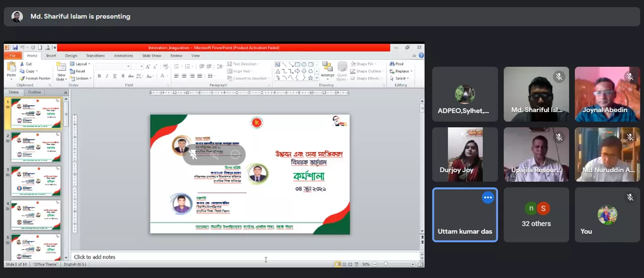Click the Find command in Editing group
The height and width of the screenshot is (278, 644).
pyautogui.click(x=397, y=64)
